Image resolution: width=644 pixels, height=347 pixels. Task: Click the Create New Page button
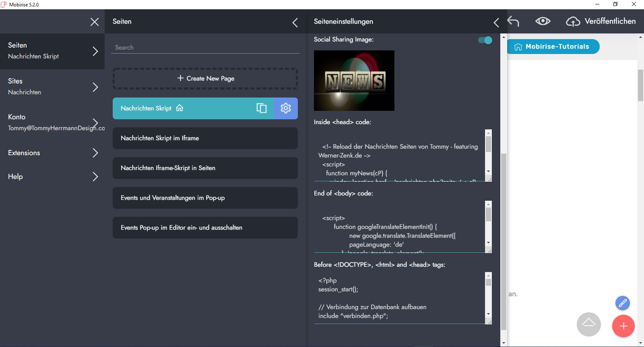pyautogui.click(x=205, y=79)
